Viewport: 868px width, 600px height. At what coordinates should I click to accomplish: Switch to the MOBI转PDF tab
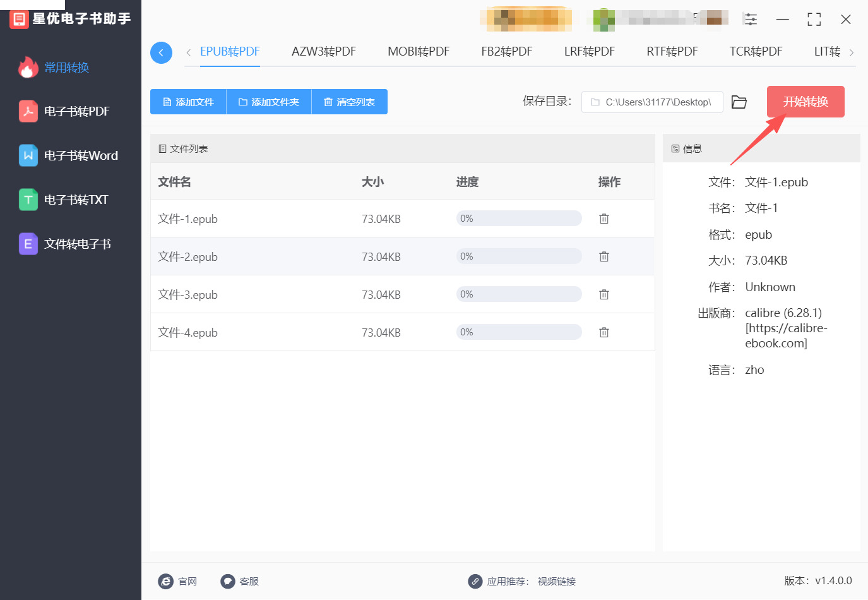[419, 52]
